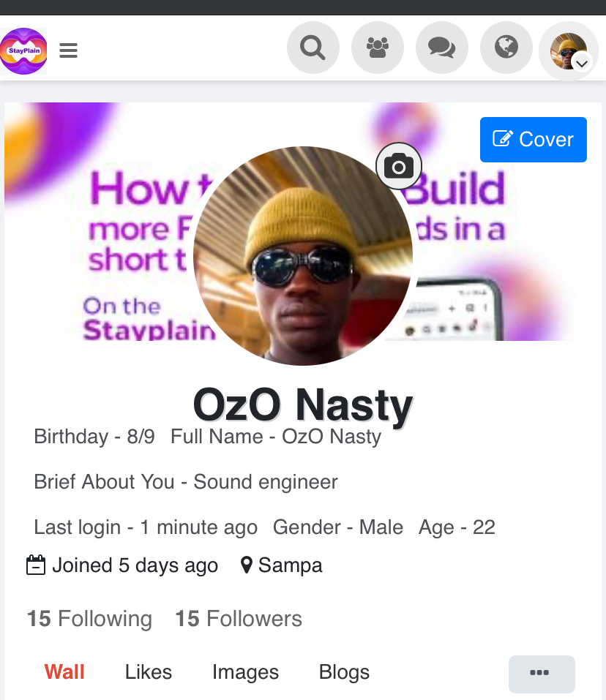View the 15 Following list
606x700 pixels.
pos(89,619)
